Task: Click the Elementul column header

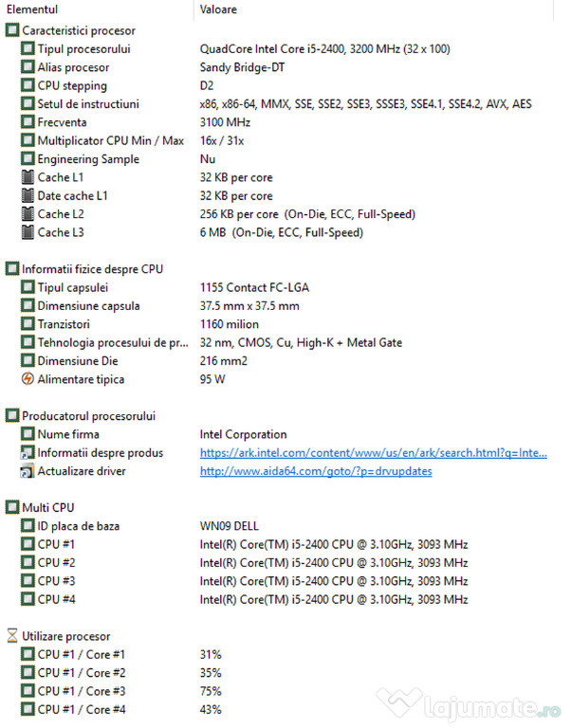Action: coord(32,9)
